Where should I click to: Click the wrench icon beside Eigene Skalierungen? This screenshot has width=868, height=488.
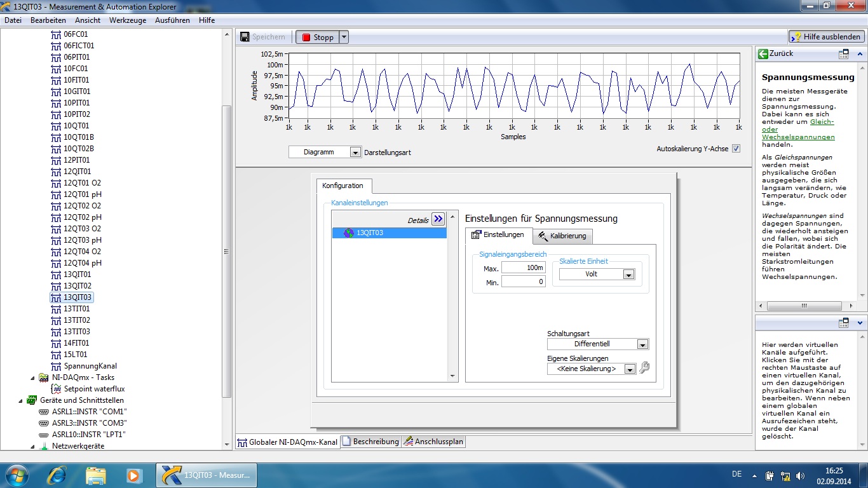[x=644, y=368]
